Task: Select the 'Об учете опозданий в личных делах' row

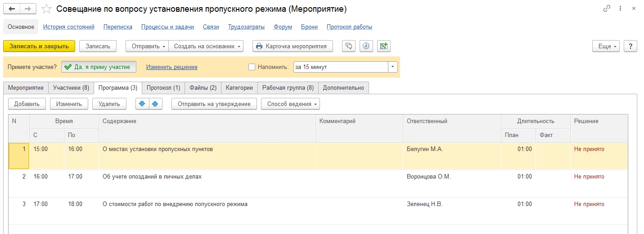Action: [x=152, y=177]
